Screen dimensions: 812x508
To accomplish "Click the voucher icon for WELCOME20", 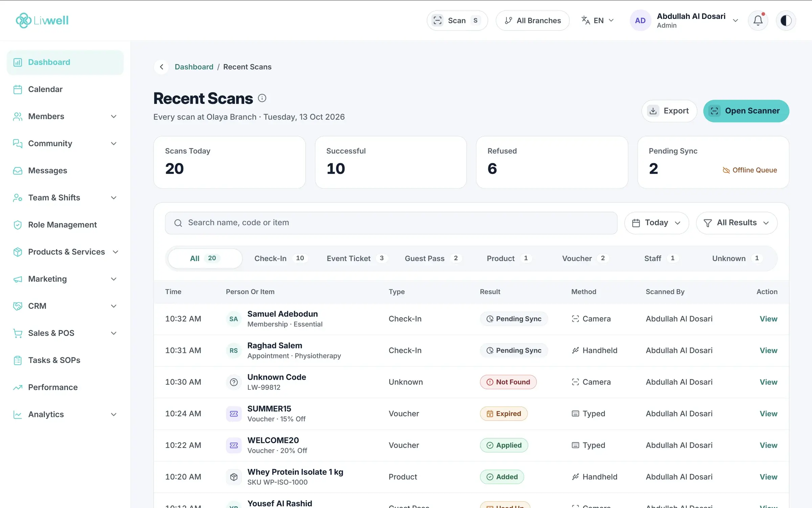I will (x=234, y=445).
